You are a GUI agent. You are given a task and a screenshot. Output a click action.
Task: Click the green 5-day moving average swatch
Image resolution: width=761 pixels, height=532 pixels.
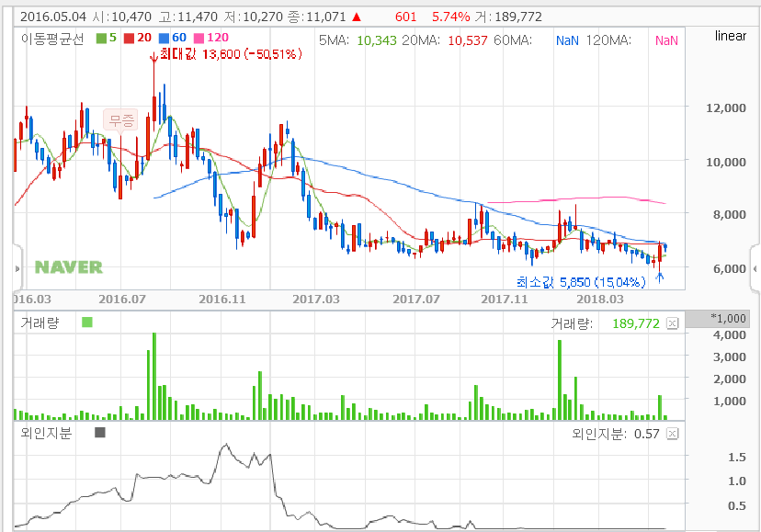101,38
